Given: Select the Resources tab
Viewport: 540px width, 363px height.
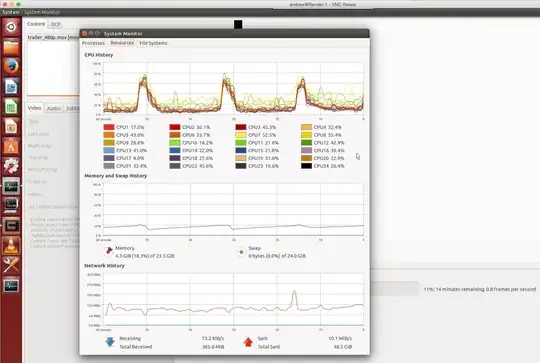Looking at the screenshot, I should (122, 43).
